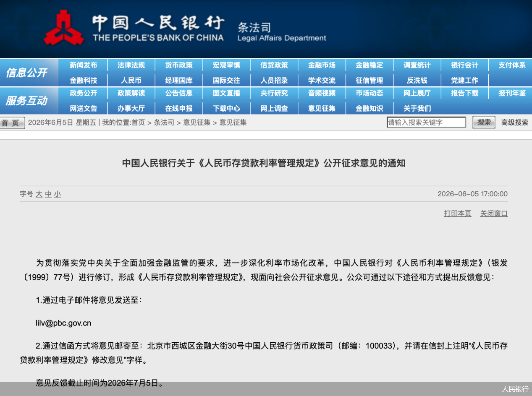This screenshot has width=532, height=396.
Task: Open the 人民币 navigation item
Action: coord(131,81)
